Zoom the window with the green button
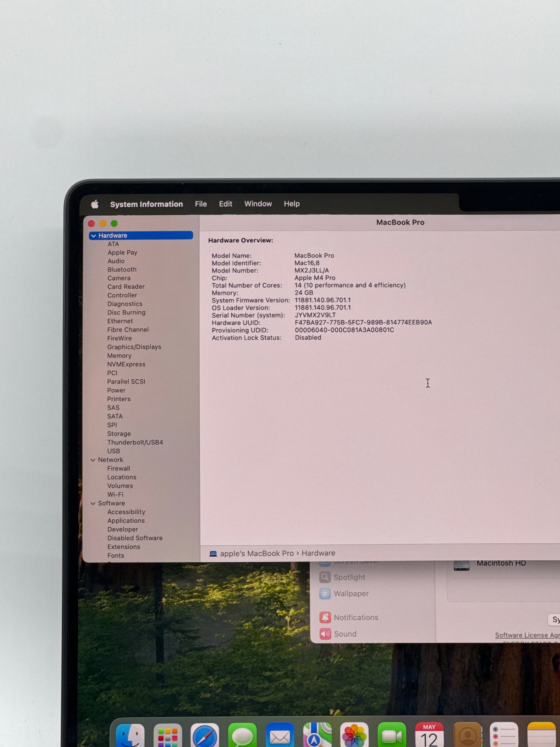This screenshot has height=747, width=560. pos(114,224)
